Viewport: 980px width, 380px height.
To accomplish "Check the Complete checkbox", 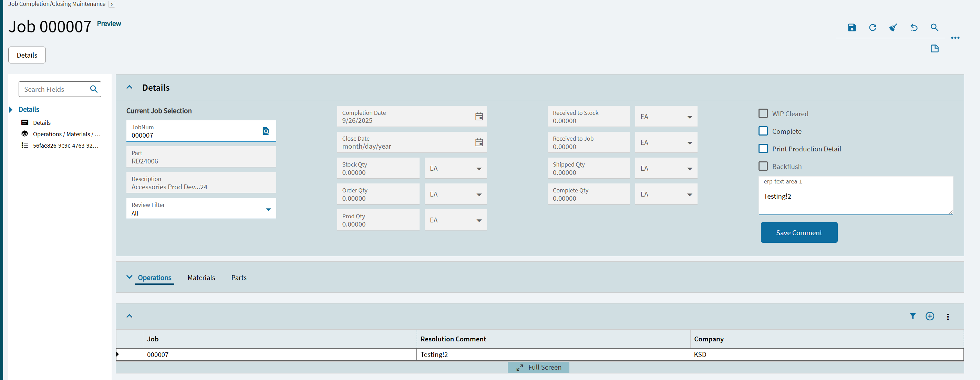I will [763, 131].
